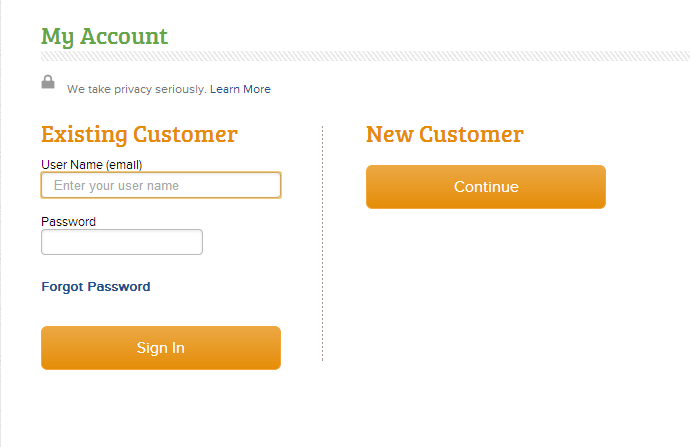This screenshot has height=447, width=690.
Task: Click Continue under New Customer
Action: pos(486,187)
